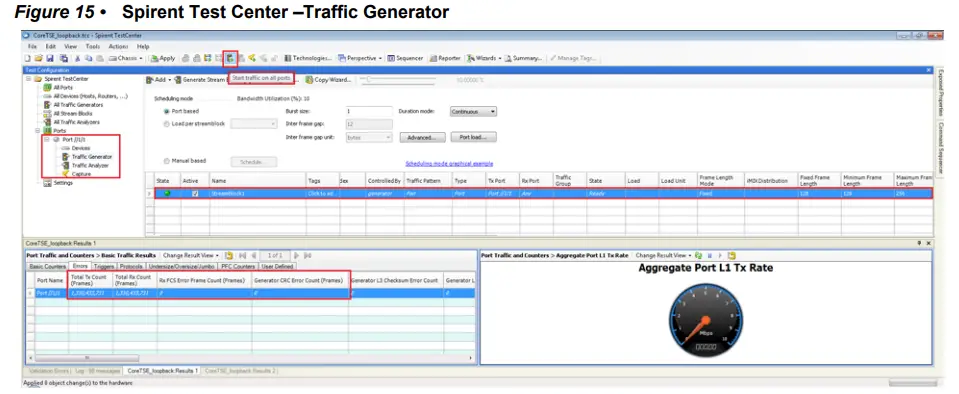Open the Edit menu
The image size is (959, 394).
[51, 46]
